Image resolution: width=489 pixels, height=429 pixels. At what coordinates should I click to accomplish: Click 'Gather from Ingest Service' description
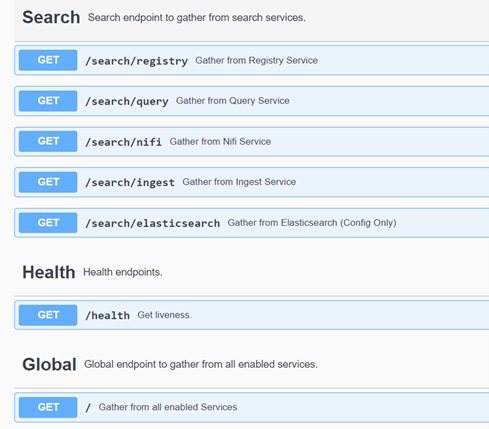[x=239, y=182]
